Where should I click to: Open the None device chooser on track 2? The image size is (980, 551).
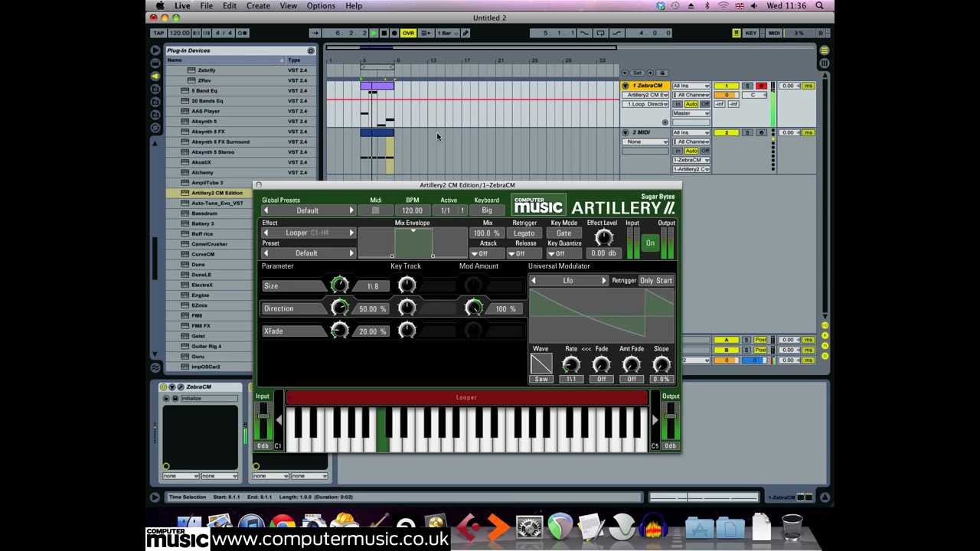point(645,142)
